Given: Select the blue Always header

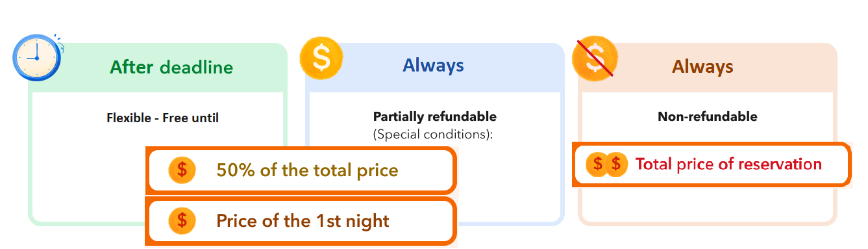Looking at the screenshot, I should (x=433, y=65).
